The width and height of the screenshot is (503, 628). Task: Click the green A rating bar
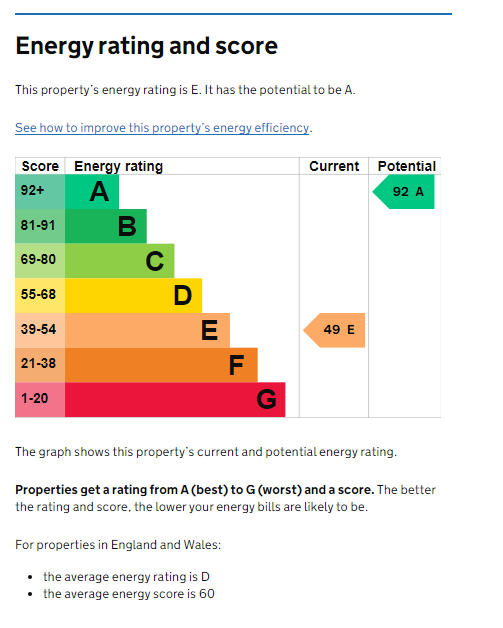click(92, 191)
